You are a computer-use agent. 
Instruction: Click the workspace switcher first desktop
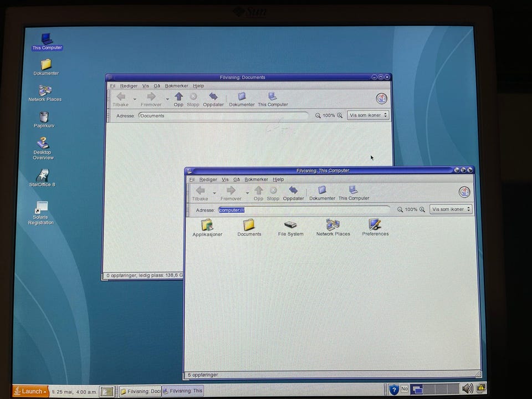[417, 389]
